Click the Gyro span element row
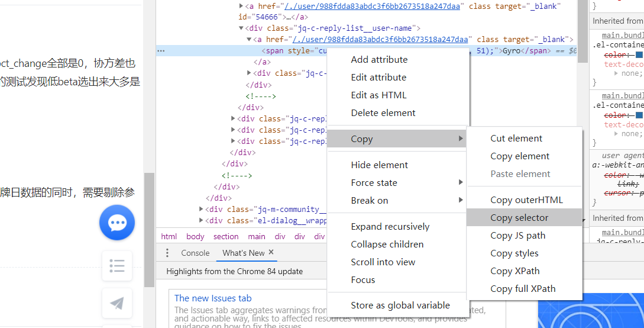Image resolution: width=644 pixels, height=328 pixels. pyautogui.click(x=367, y=51)
